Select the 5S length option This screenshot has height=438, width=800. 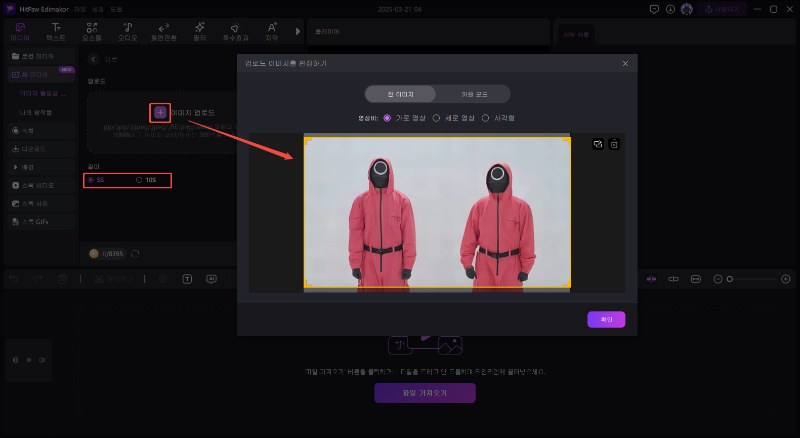click(96, 180)
